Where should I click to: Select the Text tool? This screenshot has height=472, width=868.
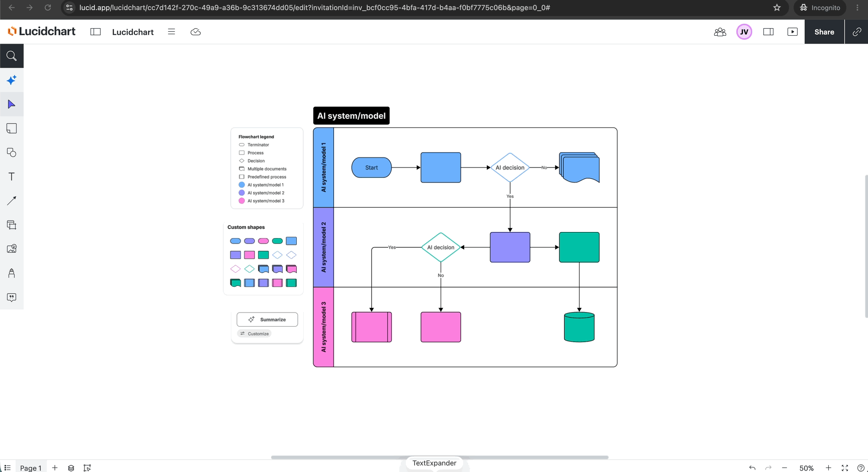point(12,177)
